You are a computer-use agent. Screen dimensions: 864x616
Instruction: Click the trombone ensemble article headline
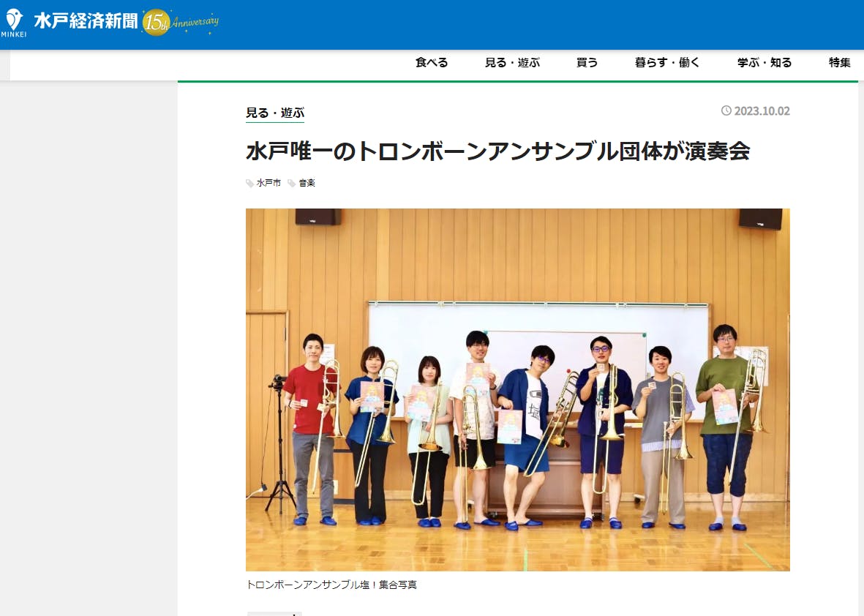click(x=497, y=151)
